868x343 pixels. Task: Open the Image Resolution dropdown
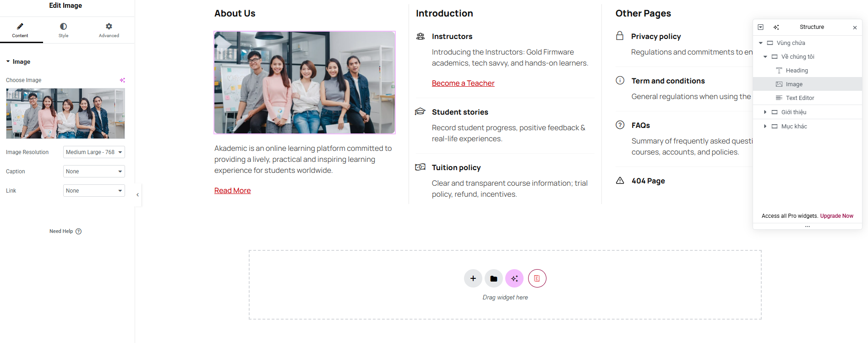94,152
